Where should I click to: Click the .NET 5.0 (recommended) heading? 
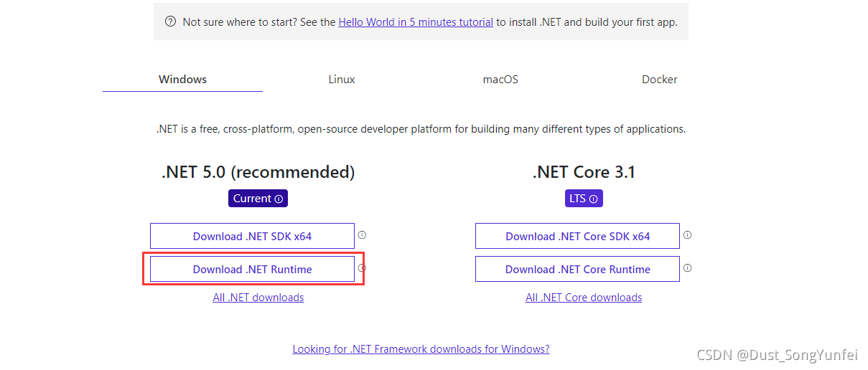[x=258, y=172]
